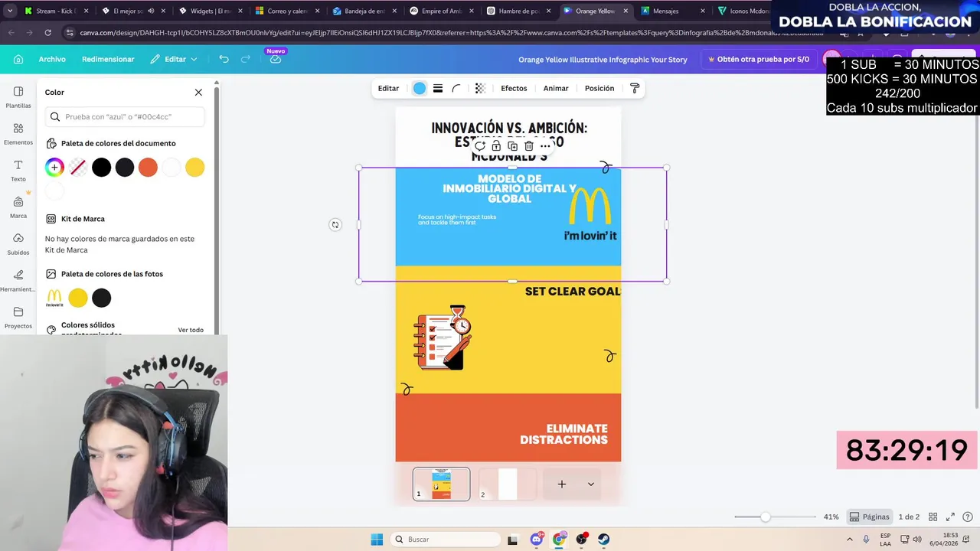The image size is (980, 551).
Task: Click the blue fill color button in toolbar
Action: pos(420,88)
